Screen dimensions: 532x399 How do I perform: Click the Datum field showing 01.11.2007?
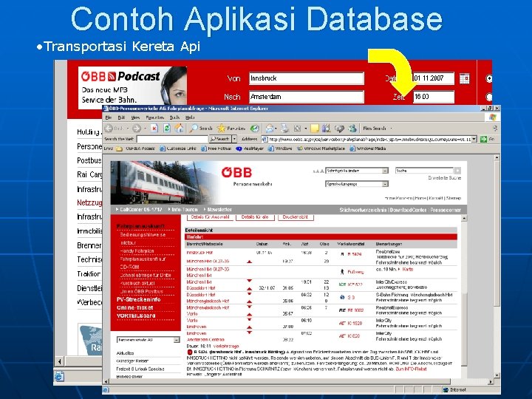[x=433, y=78]
